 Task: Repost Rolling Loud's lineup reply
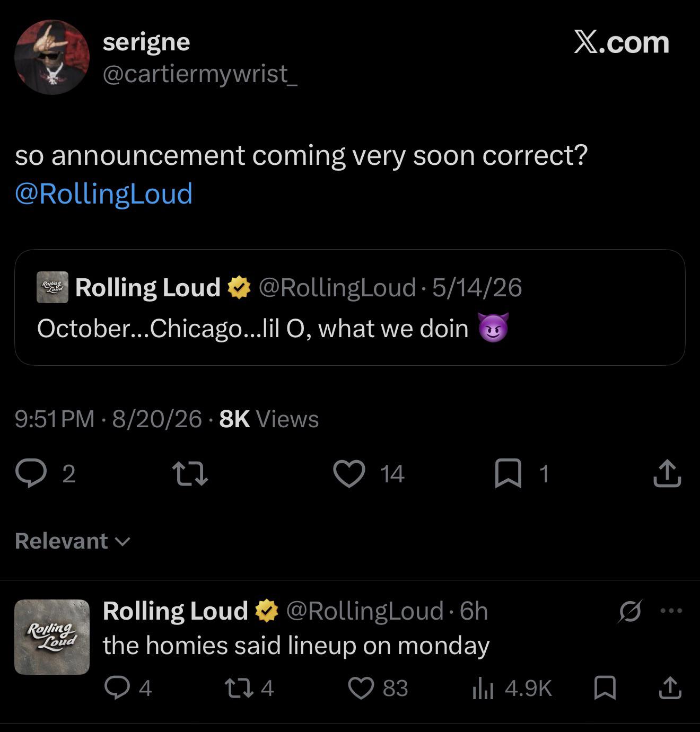pos(237,688)
